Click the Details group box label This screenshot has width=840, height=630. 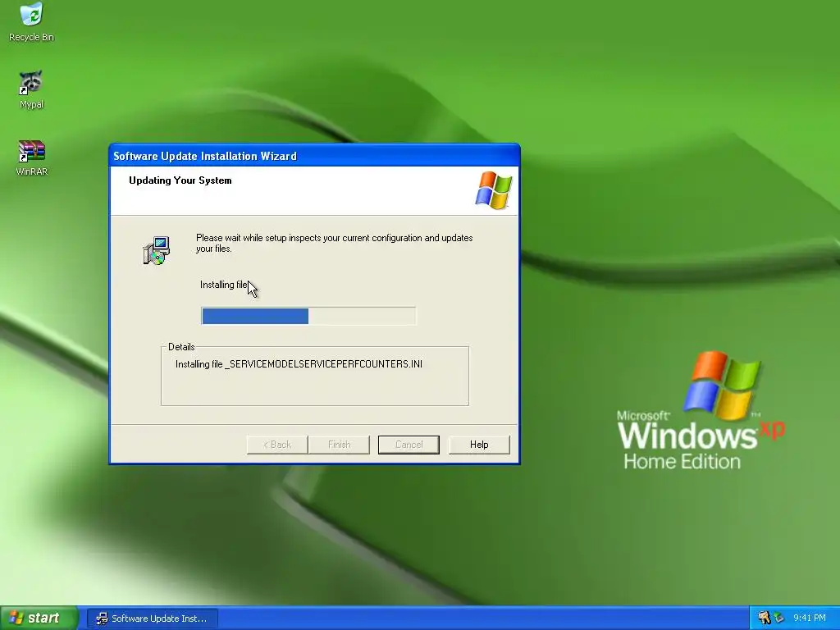coord(181,347)
